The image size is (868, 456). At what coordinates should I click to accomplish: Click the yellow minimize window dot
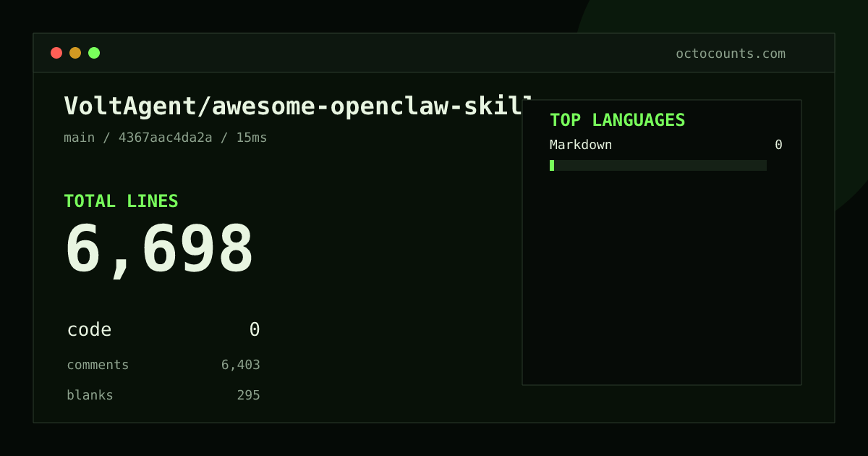[75, 53]
